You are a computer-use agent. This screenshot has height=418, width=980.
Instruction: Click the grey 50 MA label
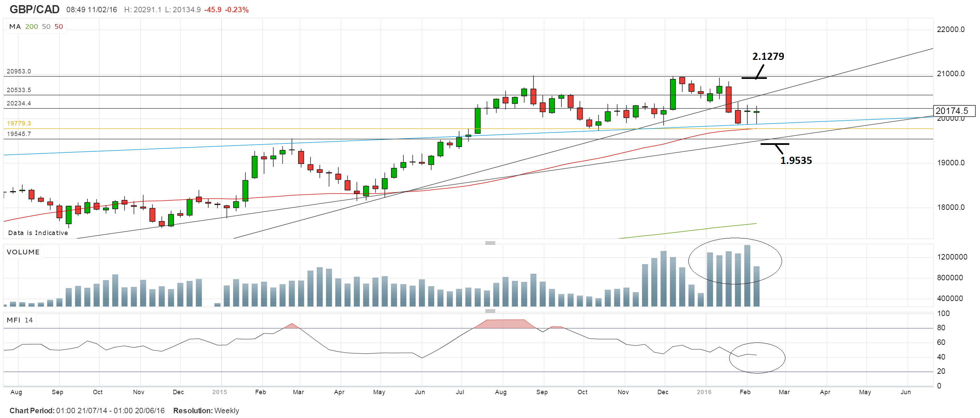[x=46, y=27]
